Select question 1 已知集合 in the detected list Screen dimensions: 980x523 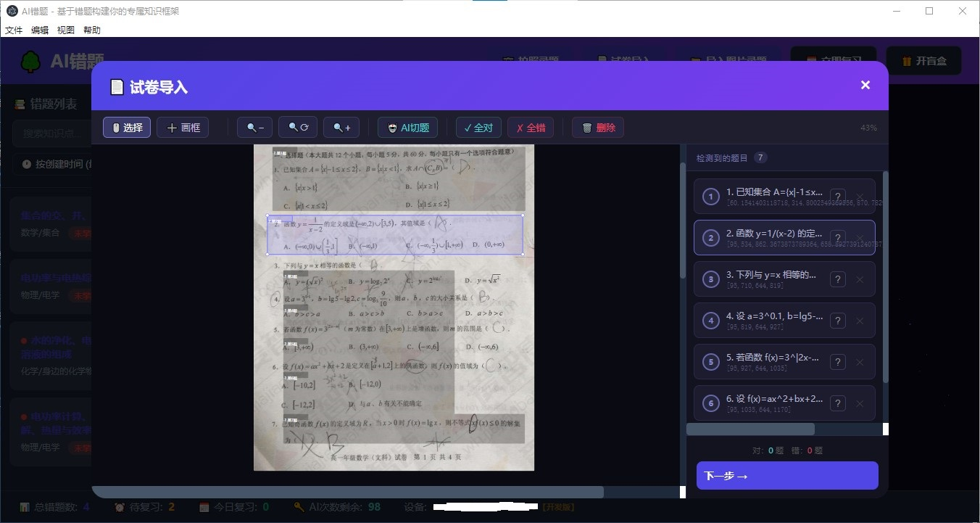[784, 197]
